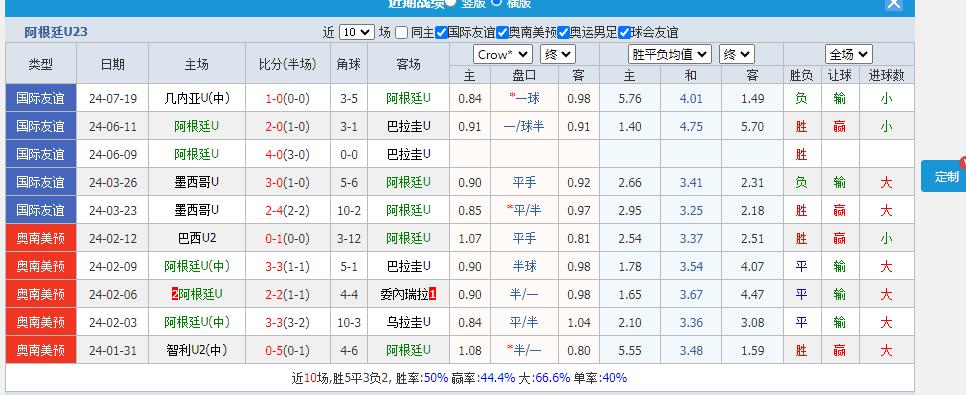Screen dimensions: 966x395
Task: Click handicap *半/一 on 24-01-31 row
Action: click(x=524, y=350)
